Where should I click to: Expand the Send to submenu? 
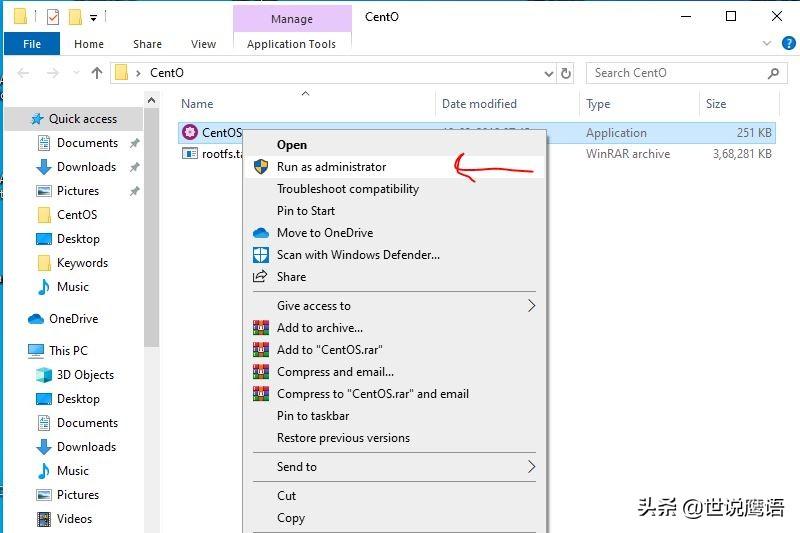531,467
